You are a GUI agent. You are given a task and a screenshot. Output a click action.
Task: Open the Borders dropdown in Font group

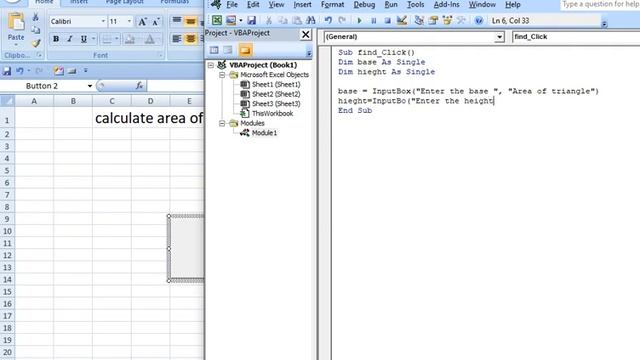tap(117, 39)
